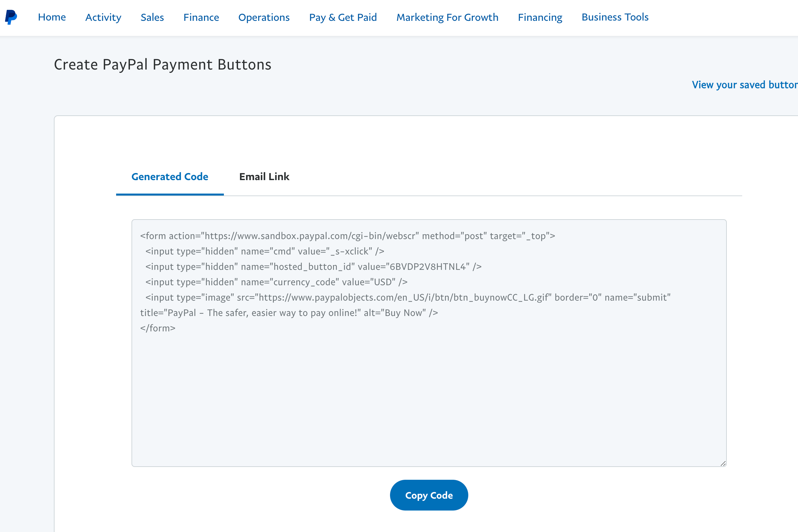
Task: Open the View your saved buttons link
Action: (744, 83)
